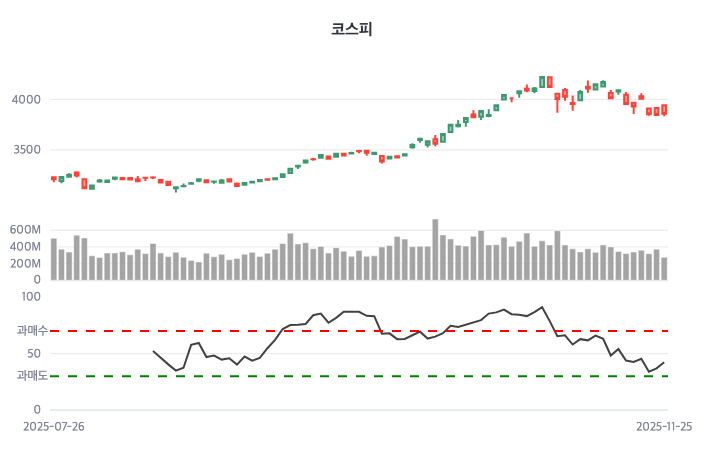Select the 100 label on RSI axis
Screen dimensions: 704x450
(x=31, y=297)
